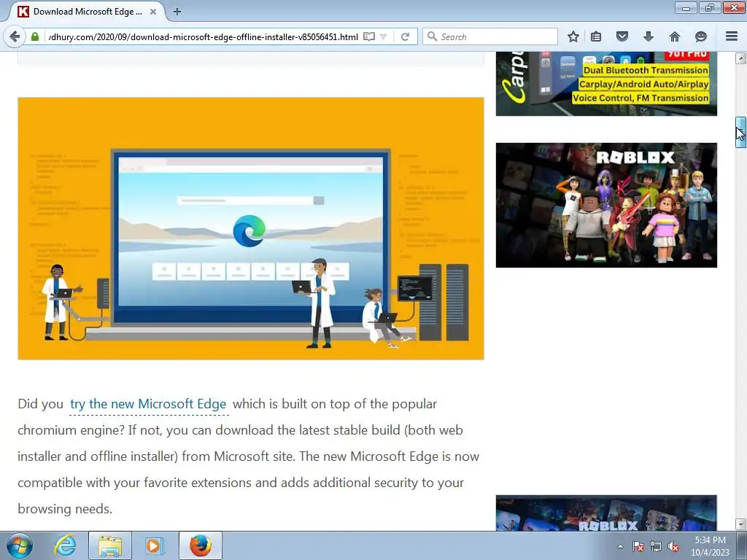Open the Windows Start menu orb
Screen dimensions: 747x560
click(20, 545)
